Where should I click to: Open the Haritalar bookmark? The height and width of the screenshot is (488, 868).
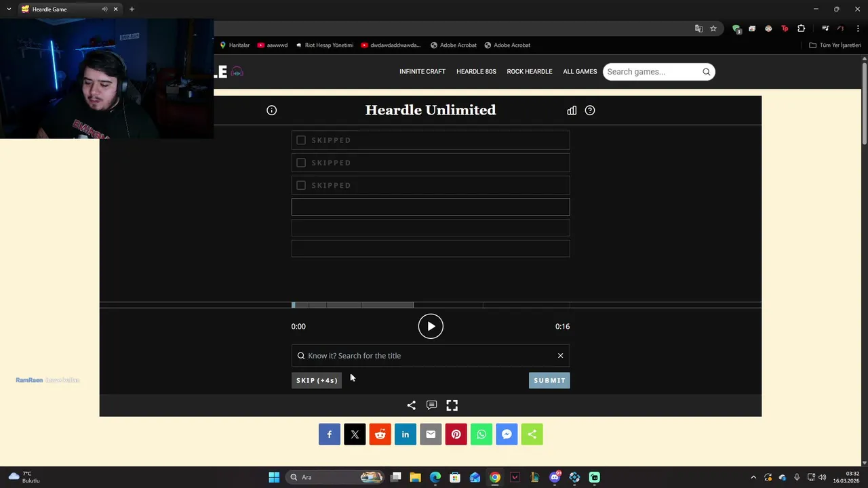235,45
